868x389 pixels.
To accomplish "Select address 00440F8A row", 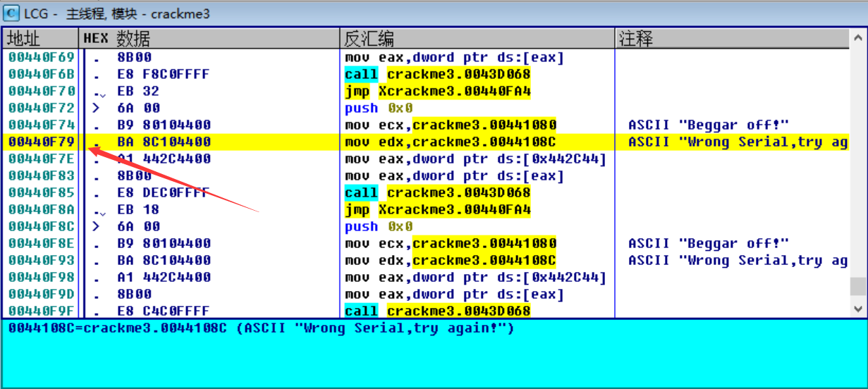I will pos(41,209).
